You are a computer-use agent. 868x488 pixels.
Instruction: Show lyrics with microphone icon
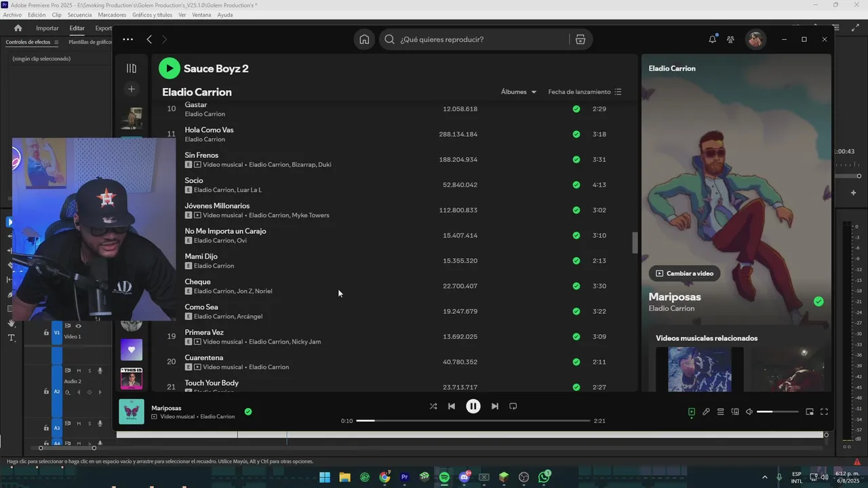706,411
